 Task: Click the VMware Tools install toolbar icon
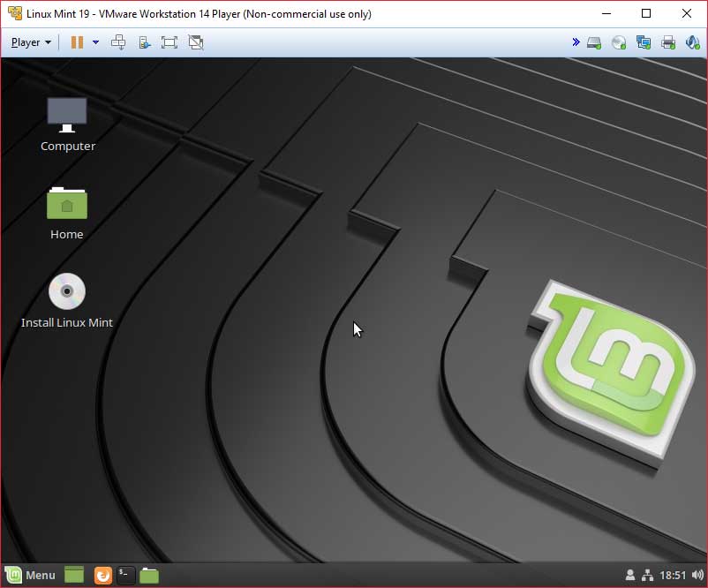[x=144, y=42]
